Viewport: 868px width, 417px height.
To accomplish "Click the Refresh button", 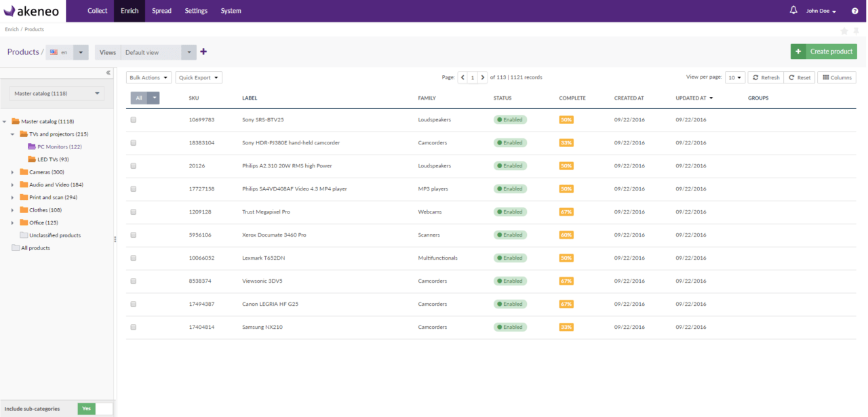I will click(766, 77).
